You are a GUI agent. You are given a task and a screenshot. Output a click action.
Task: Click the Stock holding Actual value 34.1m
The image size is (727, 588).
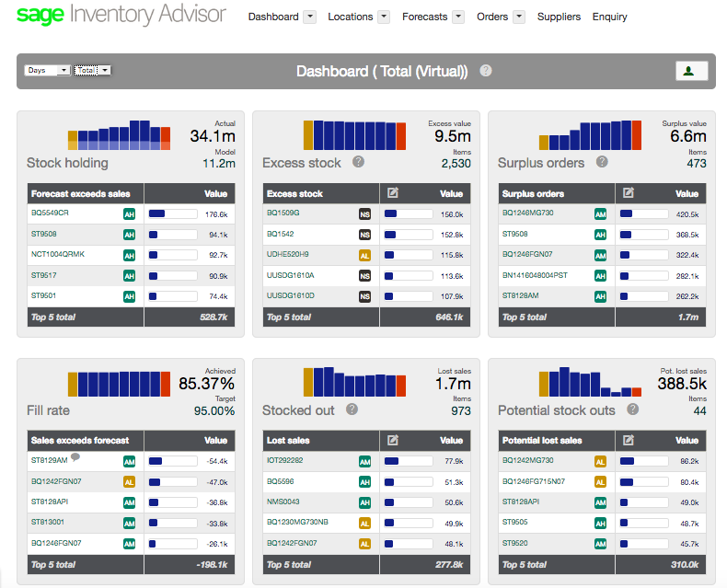pyautogui.click(x=213, y=136)
